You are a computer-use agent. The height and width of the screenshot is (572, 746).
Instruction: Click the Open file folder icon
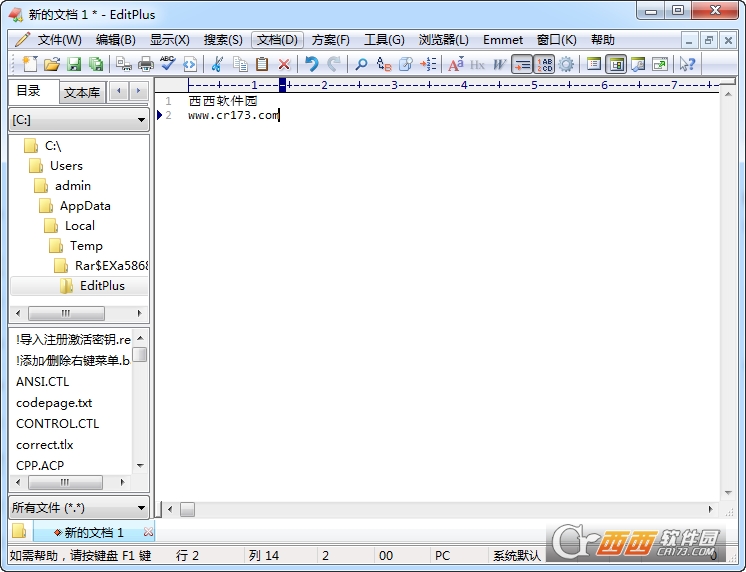click(x=52, y=64)
